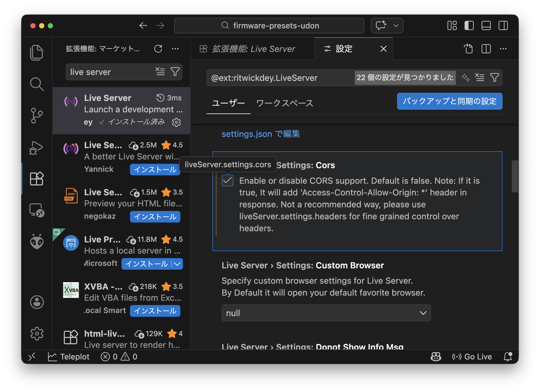Click バックアップと同期の設定 button
This screenshot has height=392, width=540.
point(449,101)
